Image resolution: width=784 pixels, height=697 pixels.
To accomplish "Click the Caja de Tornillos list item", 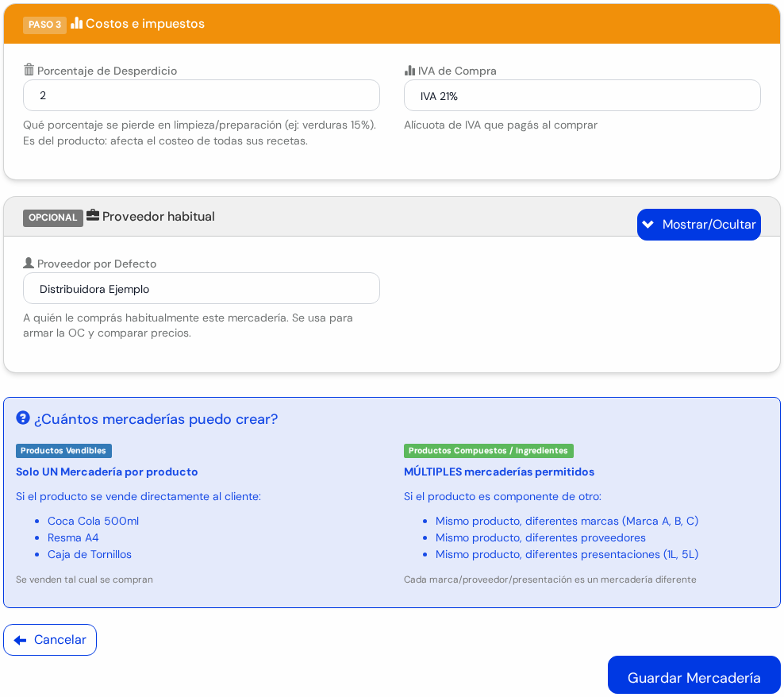I will pos(90,554).
